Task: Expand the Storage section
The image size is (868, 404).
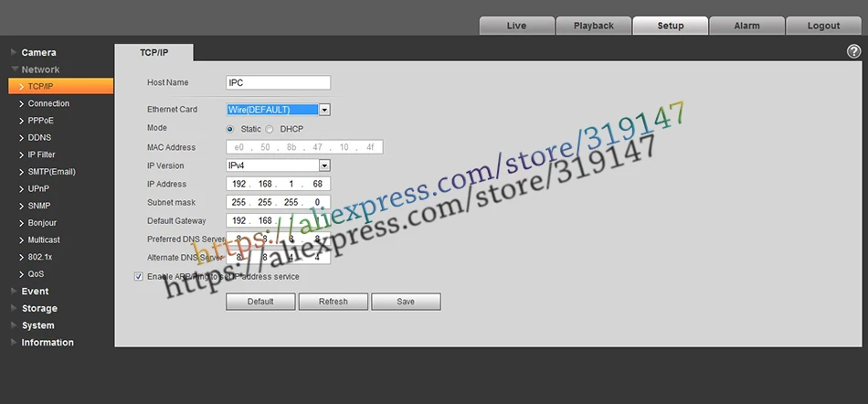Action: (38, 308)
